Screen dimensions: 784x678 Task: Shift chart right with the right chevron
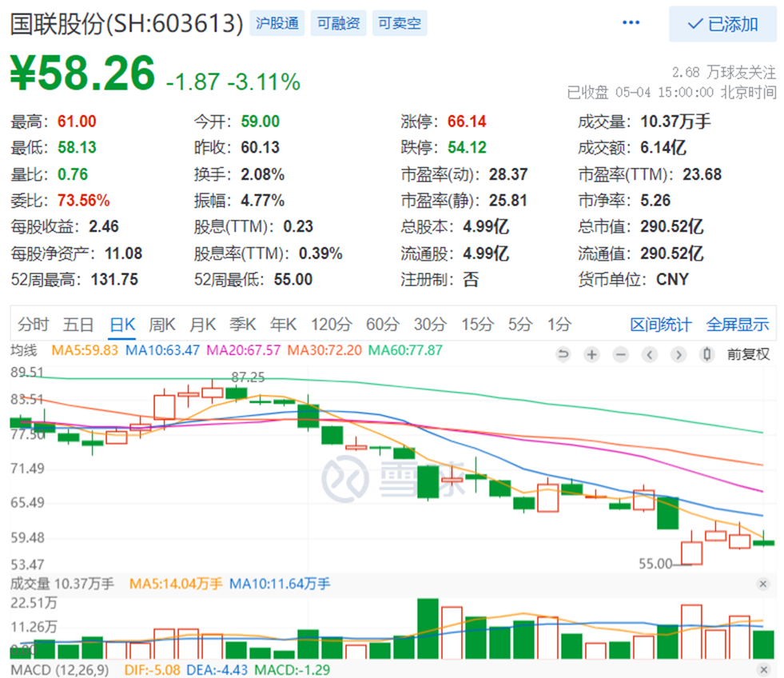679,355
